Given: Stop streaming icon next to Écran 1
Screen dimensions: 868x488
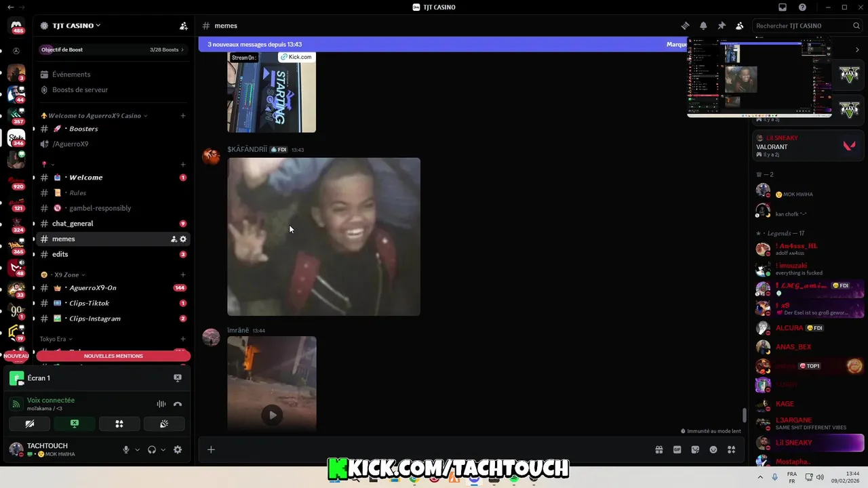Looking at the screenshot, I should tap(178, 378).
